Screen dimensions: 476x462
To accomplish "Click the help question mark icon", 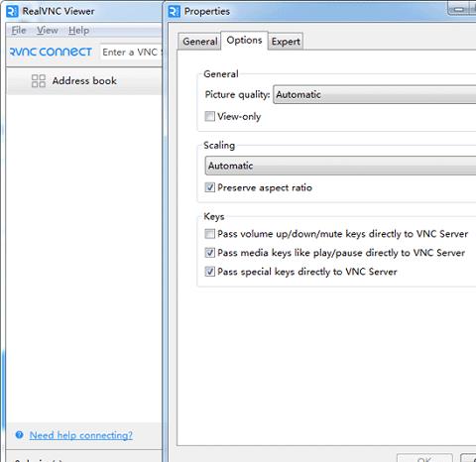I will pyautogui.click(x=19, y=434).
